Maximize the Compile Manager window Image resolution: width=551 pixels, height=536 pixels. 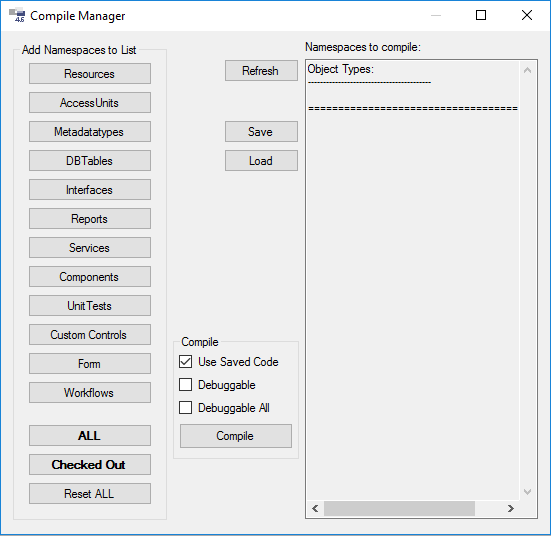coord(481,15)
